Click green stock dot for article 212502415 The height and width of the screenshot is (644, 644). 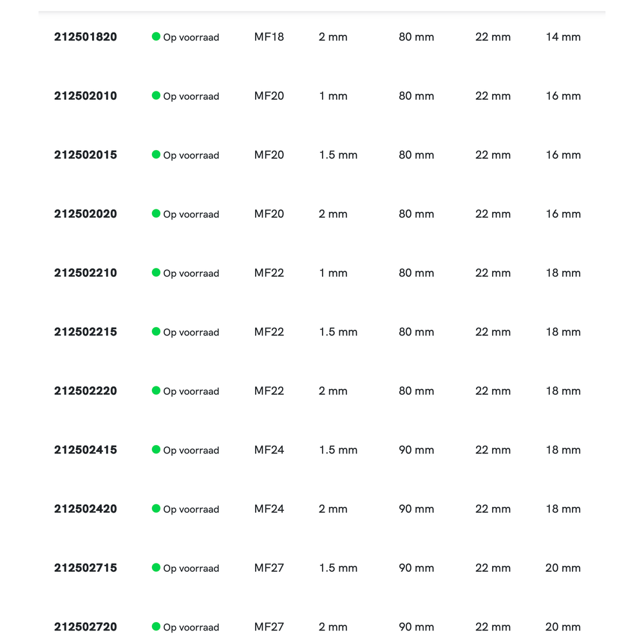156,450
